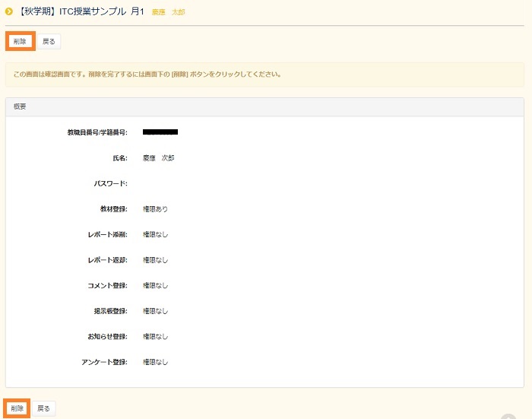This screenshot has width=532, height=419.
Task: Confirm deletion with the bottom 削除 button
Action: coord(18,408)
